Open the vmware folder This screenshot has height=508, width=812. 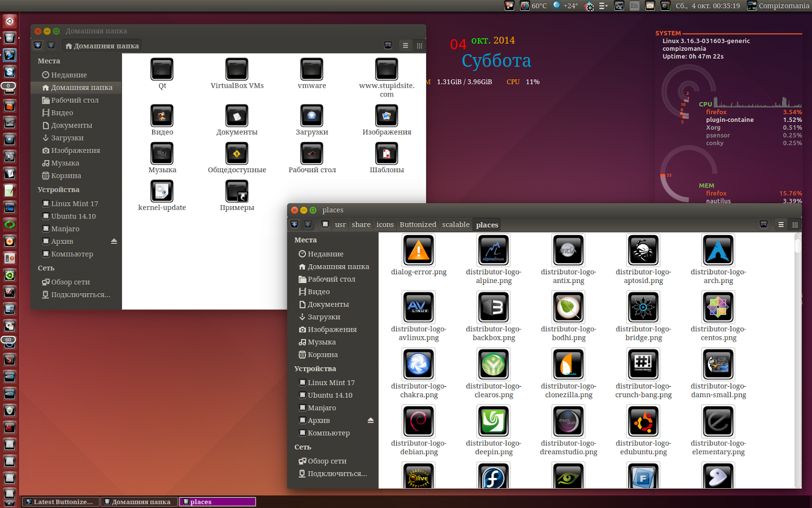click(x=312, y=69)
